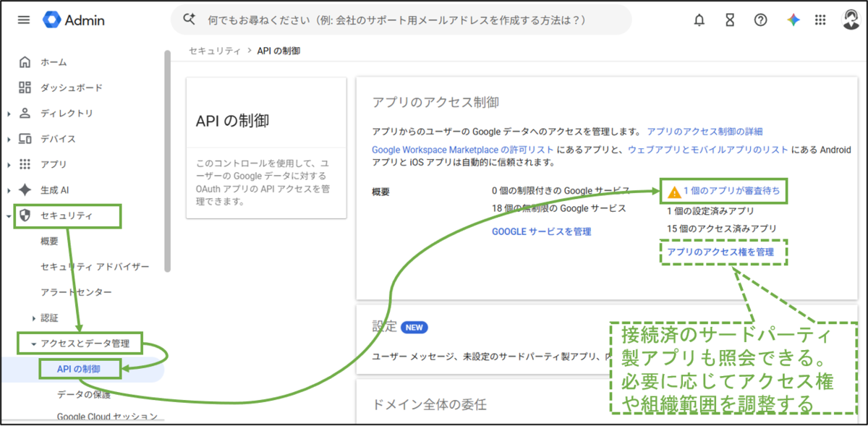Click 1 個のアプリが審査待ち link
This screenshot has width=868, height=426.
pos(731,192)
